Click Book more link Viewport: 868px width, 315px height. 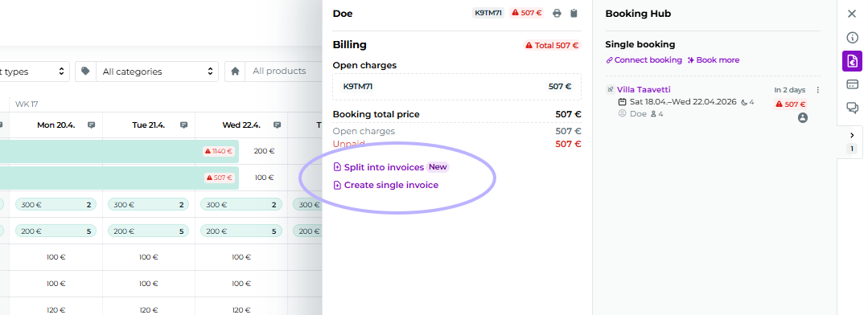pyautogui.click(x=713, y=59)
